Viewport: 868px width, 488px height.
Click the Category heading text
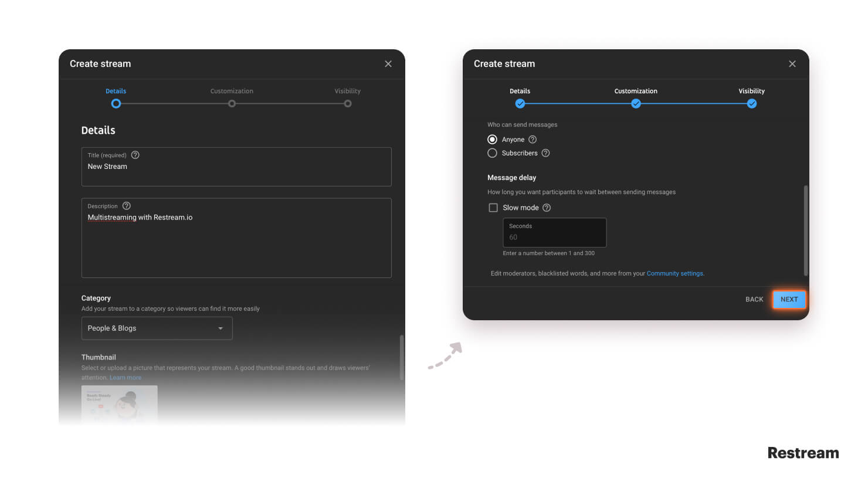(96, 299)
